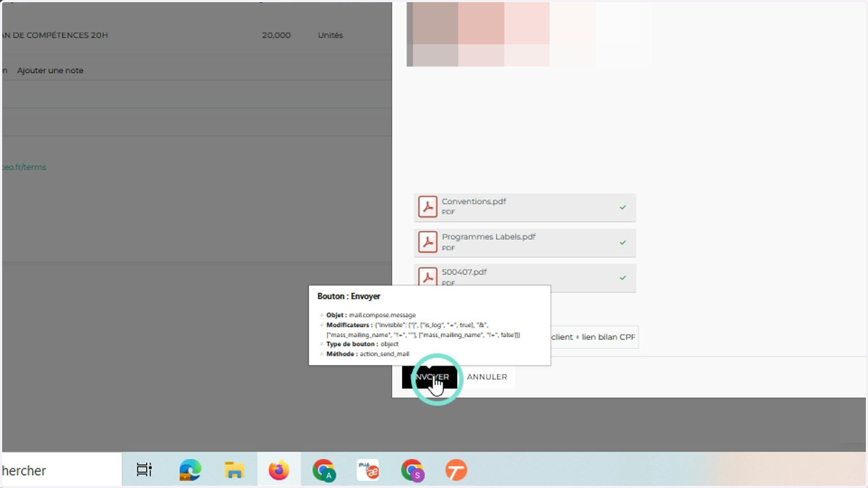Open the 'my ae' app on taskbar
The image size is (868, 488).
pos(368,470)
